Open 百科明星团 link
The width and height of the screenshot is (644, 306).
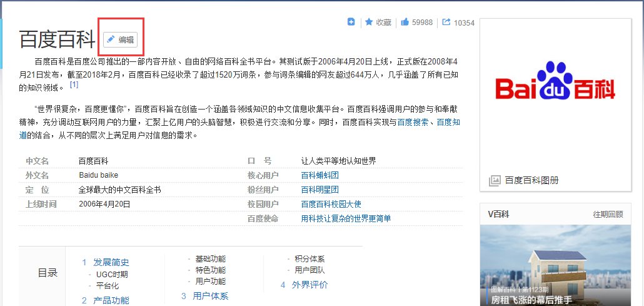(x=320, y=190)
